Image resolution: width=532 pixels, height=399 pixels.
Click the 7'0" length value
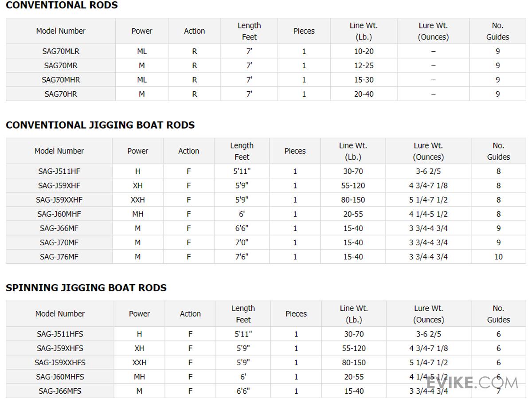242,243
